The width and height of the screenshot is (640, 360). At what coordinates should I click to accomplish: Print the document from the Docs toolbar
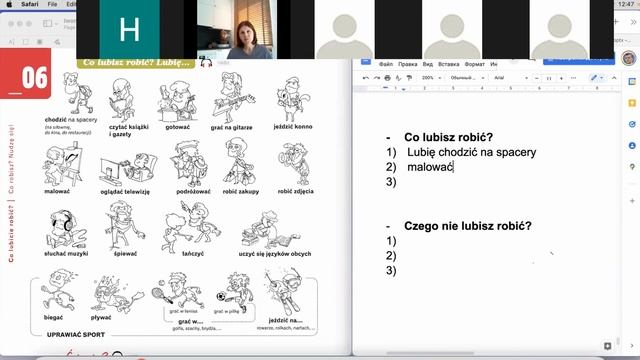(387, 78)
